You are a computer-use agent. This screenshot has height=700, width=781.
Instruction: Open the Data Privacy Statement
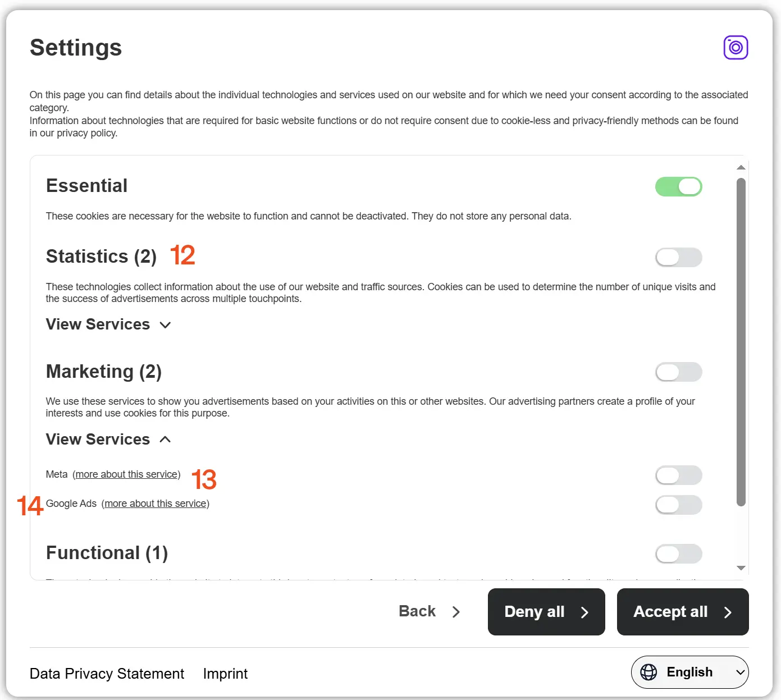pyautogui.click(x=107, y=673)
